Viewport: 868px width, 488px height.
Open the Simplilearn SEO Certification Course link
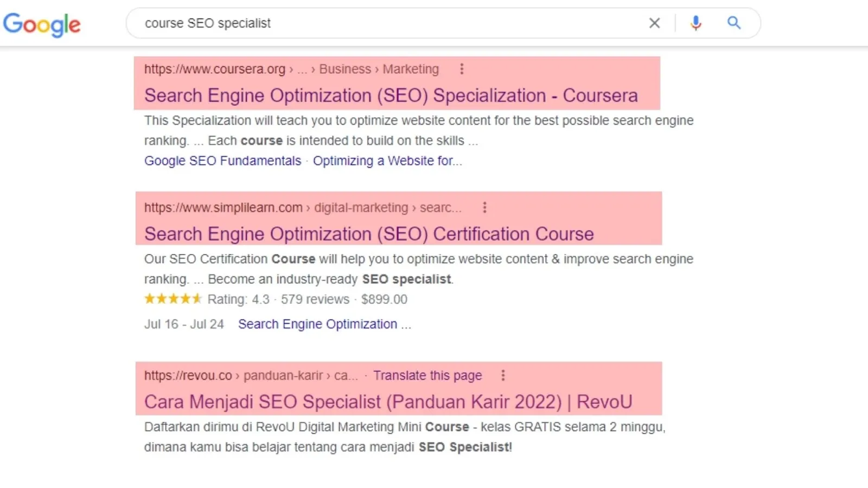(x=369, y=234)
